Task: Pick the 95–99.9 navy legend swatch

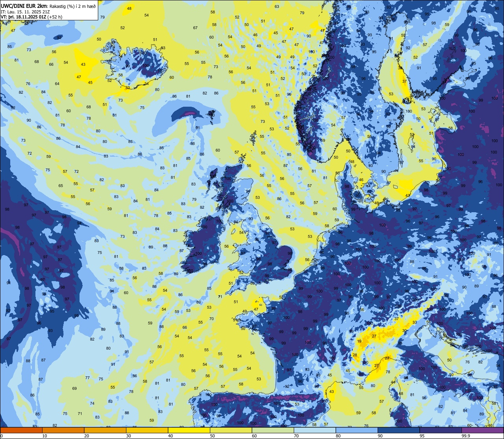Action: pyautogui.click(x=441, y=430)
